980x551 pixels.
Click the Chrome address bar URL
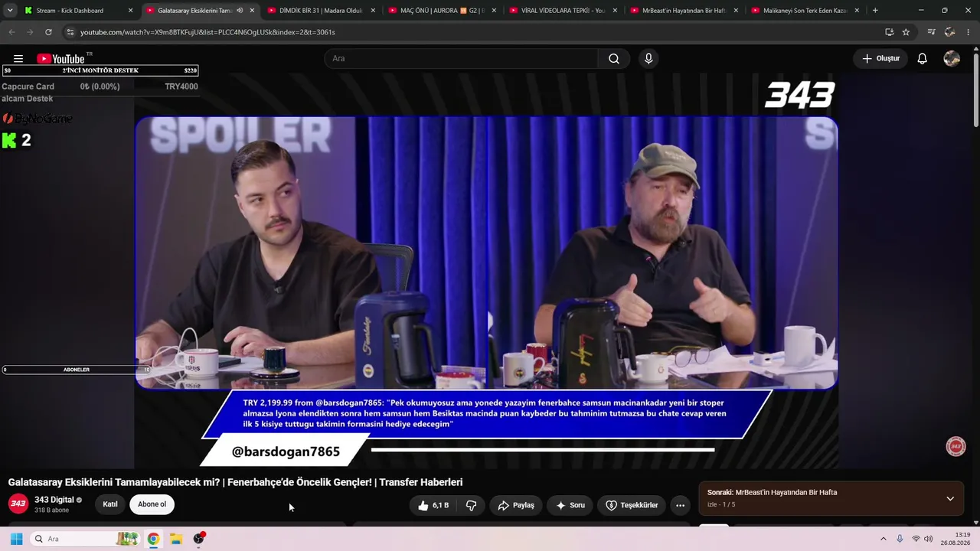[207, 32]
